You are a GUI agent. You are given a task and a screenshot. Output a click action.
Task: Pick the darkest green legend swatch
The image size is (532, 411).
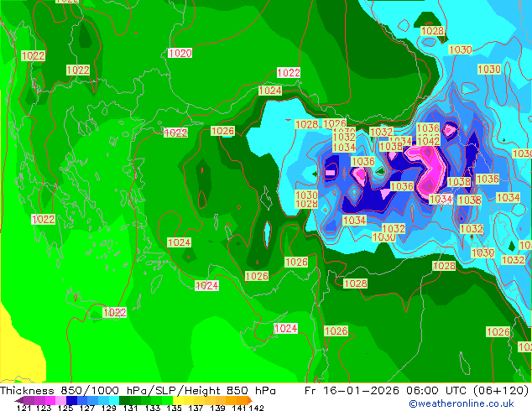tap(124, 400)
